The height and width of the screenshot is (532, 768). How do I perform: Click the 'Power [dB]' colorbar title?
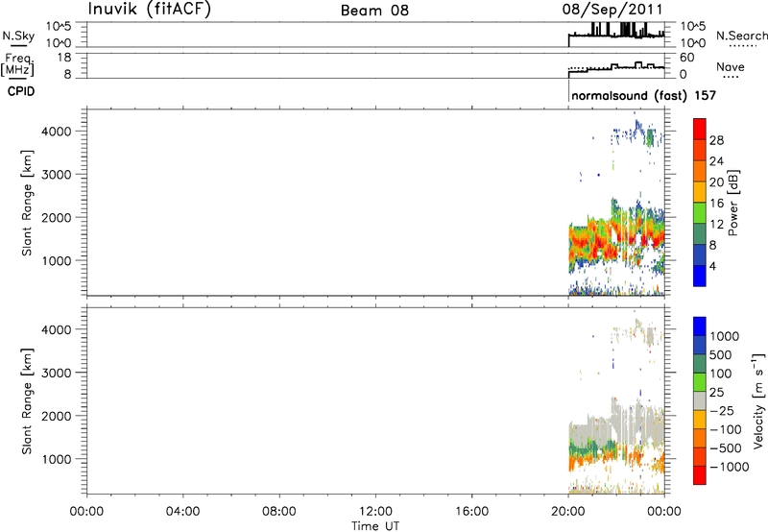732,204
